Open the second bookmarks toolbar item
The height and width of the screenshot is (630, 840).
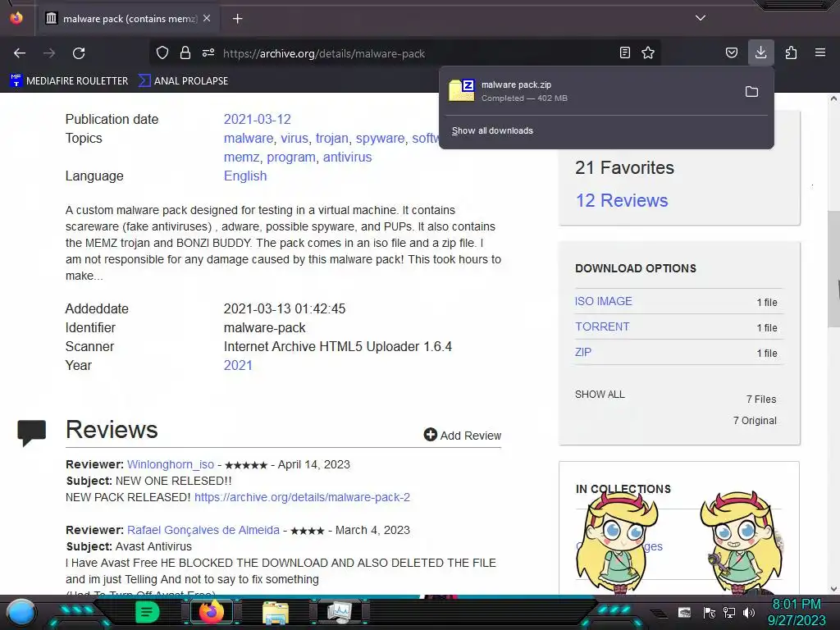(x=183, y=81)
